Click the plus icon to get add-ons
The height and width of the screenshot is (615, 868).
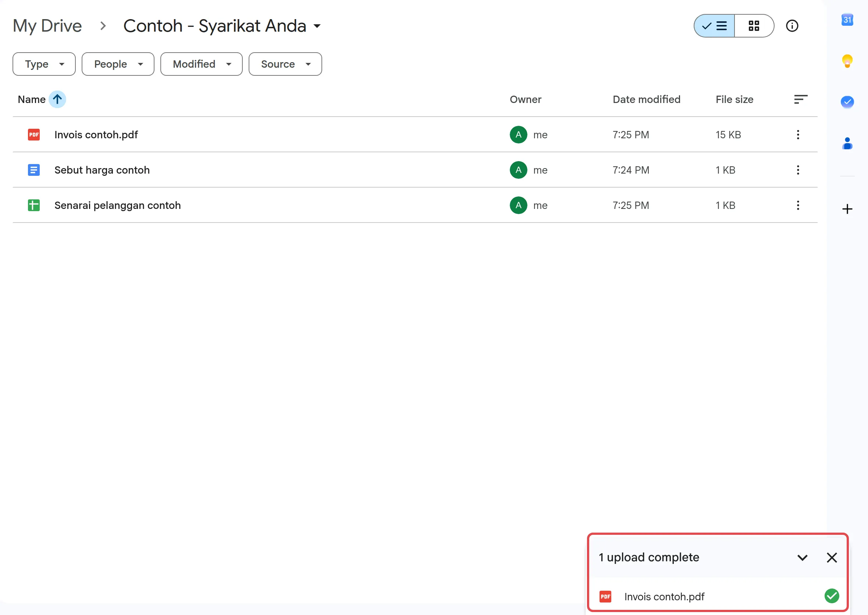pyautogui.click(x=847, y=209)
